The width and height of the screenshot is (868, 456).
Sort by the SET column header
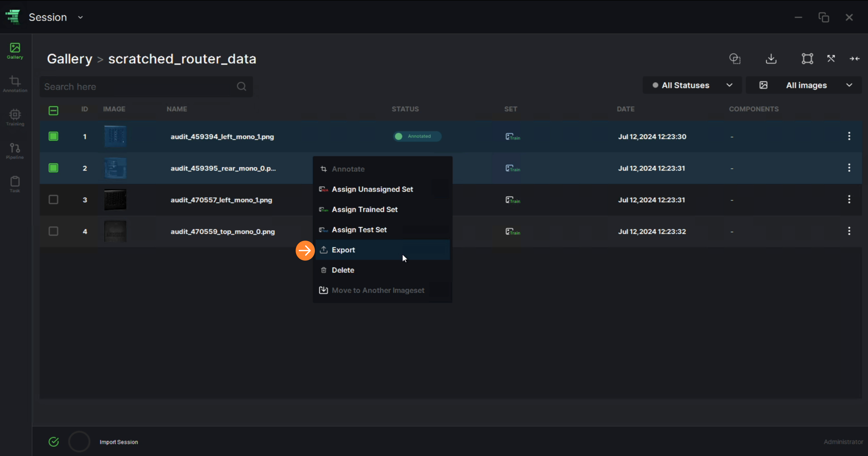510,109
